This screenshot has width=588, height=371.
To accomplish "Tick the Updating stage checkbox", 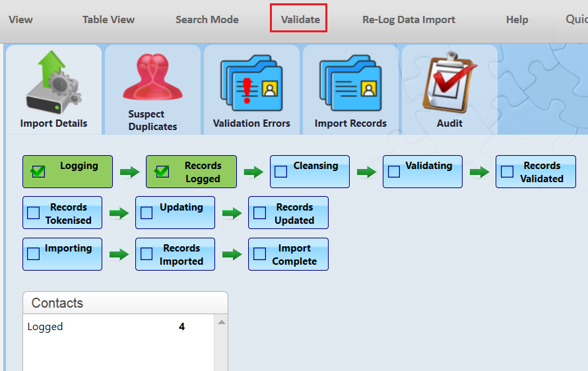I will 147,213.
